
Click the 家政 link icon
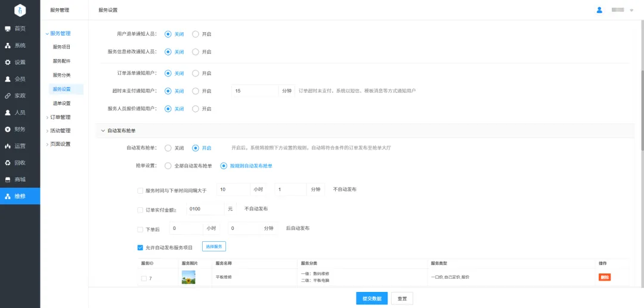click(x=8, y=95)
